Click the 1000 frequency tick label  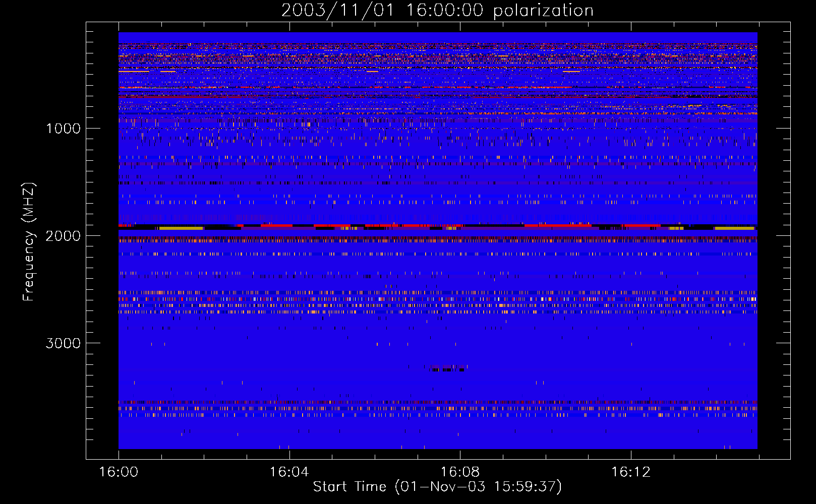63,129
